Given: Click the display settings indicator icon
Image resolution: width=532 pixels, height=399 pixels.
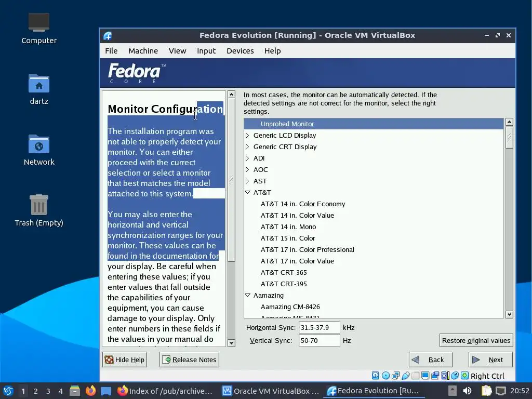Looking at the screenshot, I should [425, 375].
